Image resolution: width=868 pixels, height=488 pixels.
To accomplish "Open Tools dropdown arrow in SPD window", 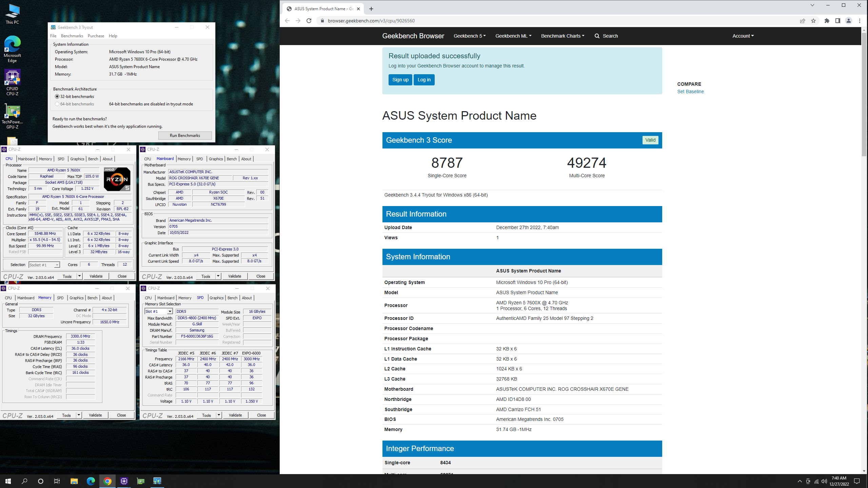I will 219,415.
